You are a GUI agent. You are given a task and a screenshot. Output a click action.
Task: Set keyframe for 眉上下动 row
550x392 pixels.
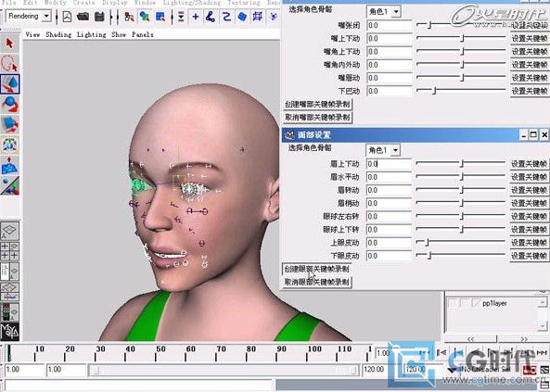tap(529, 164)
